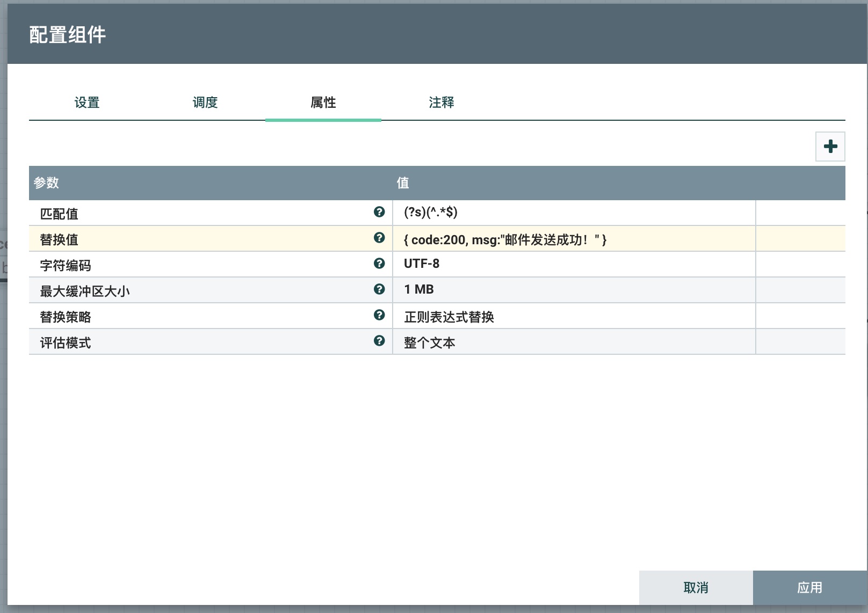Switch to the 设置 tab

coord(87,103)
